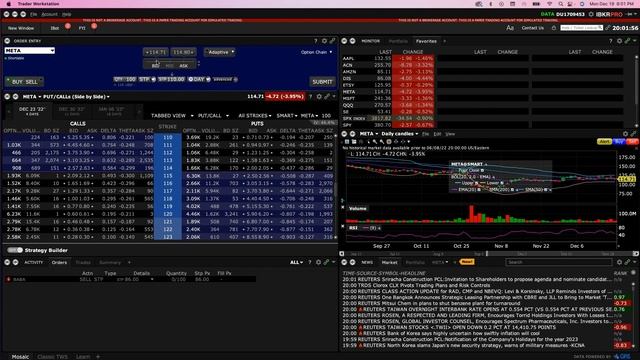
Task: Click the lock icon near Contact Us
Action: click(554, 28)
